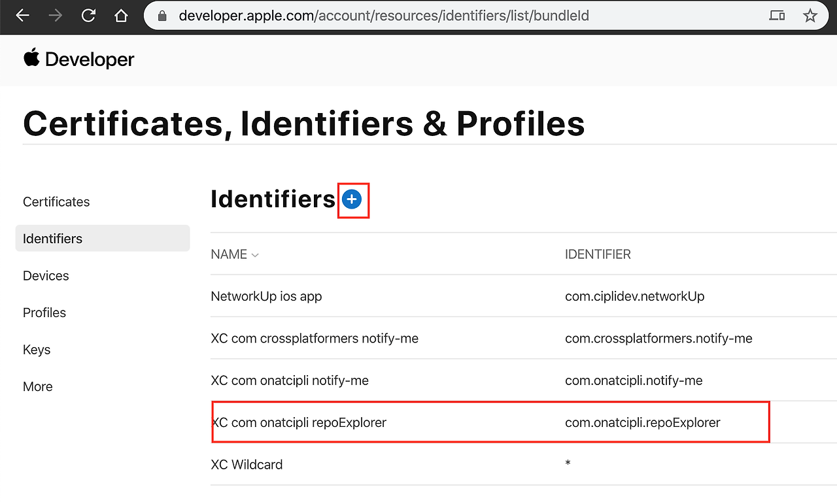Select More in the sidebar
This screenshot has height=504, width=837.
coord(38,386)
